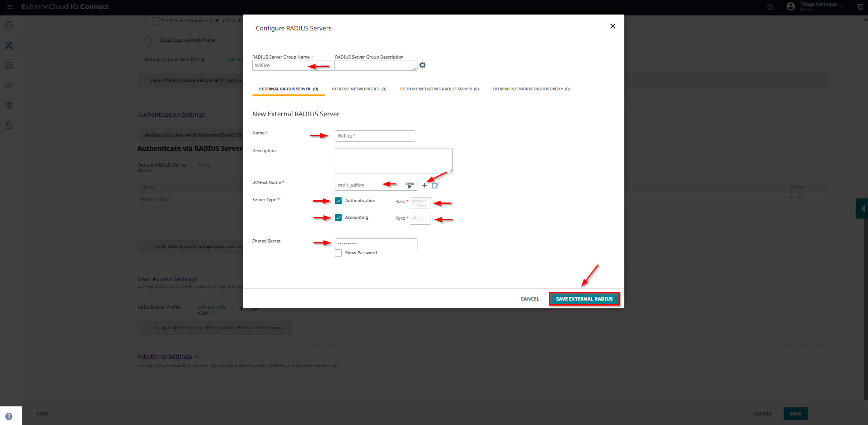
Task: Open the user account dropdown arrow
Action: pyautogui.click(x=843, y=7)
